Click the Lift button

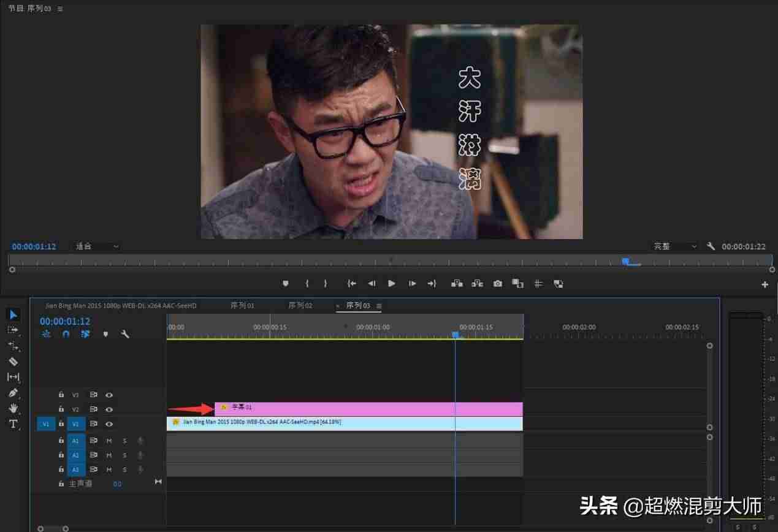click(457, 284)
